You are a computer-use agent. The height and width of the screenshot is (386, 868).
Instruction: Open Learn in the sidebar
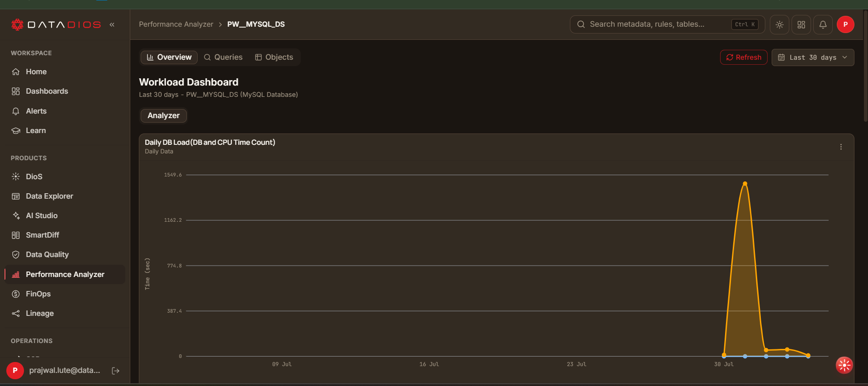tap(65, 130)
